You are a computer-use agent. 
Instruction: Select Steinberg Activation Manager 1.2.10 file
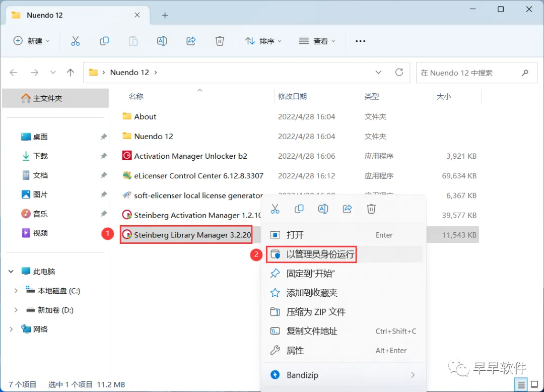(191, 216)
